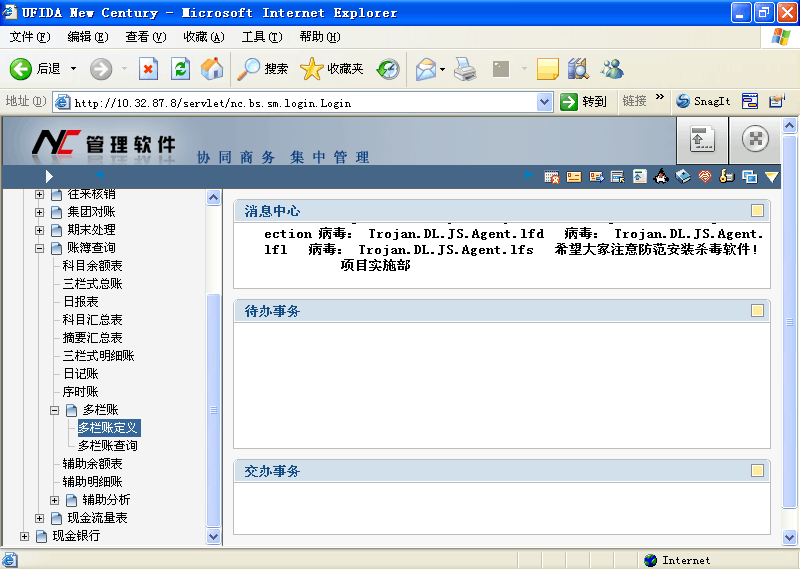This screenshot has height=569, width=800.
Task: Click the Internet zone in status bar
Action: click(677, 560)
